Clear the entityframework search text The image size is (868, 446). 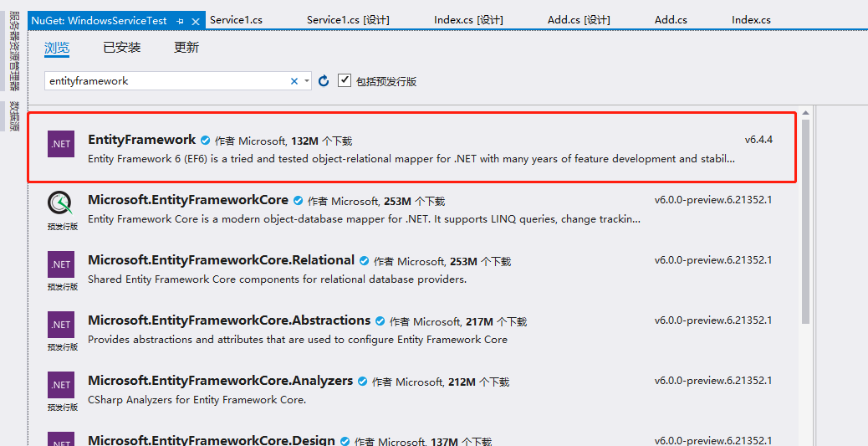click(294, 81)
